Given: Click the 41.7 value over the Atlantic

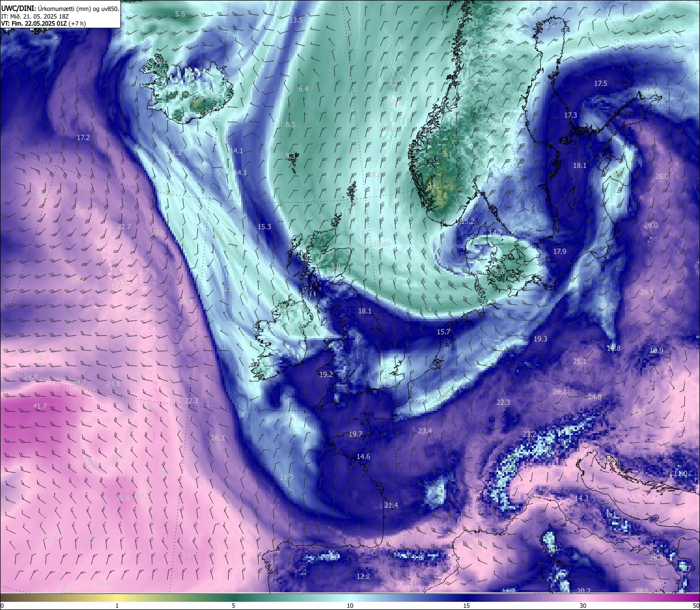Looking at the screenshot, I should pos(40,406).
